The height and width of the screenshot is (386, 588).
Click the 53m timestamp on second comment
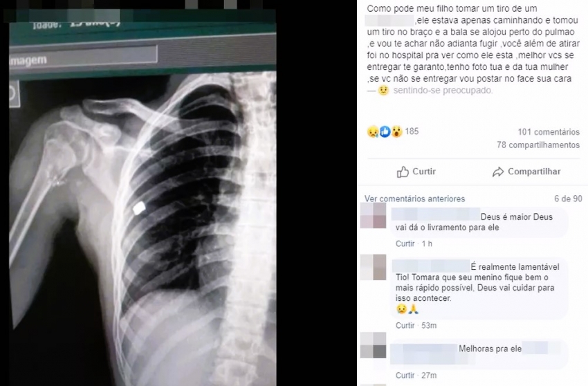(429, 326)
